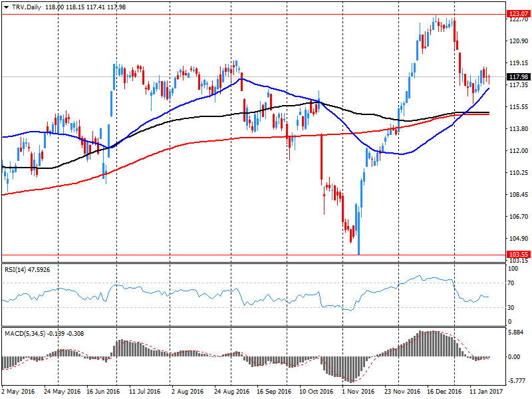Viewport: 532px width, 399px height.
Task: Click the 16 Jun 2016 date label
Action: 103,392
